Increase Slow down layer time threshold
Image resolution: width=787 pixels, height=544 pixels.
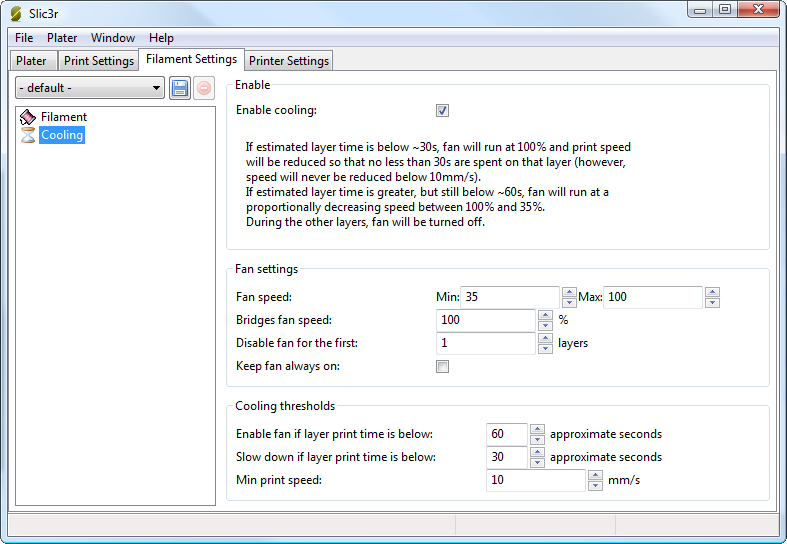(537, 452)
